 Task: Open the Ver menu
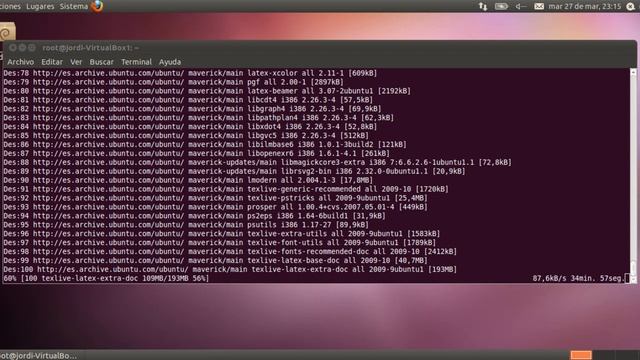[76, 62]
